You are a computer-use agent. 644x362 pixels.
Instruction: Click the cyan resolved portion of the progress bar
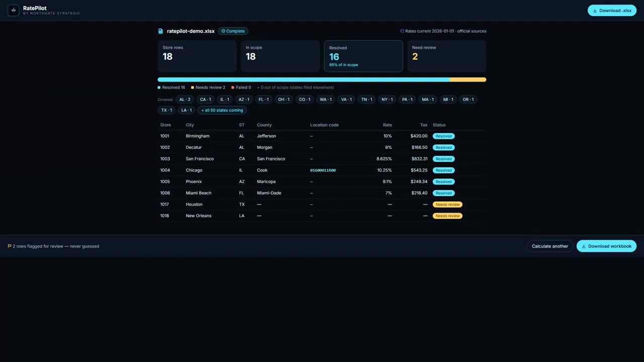click(x=303, y=79)
